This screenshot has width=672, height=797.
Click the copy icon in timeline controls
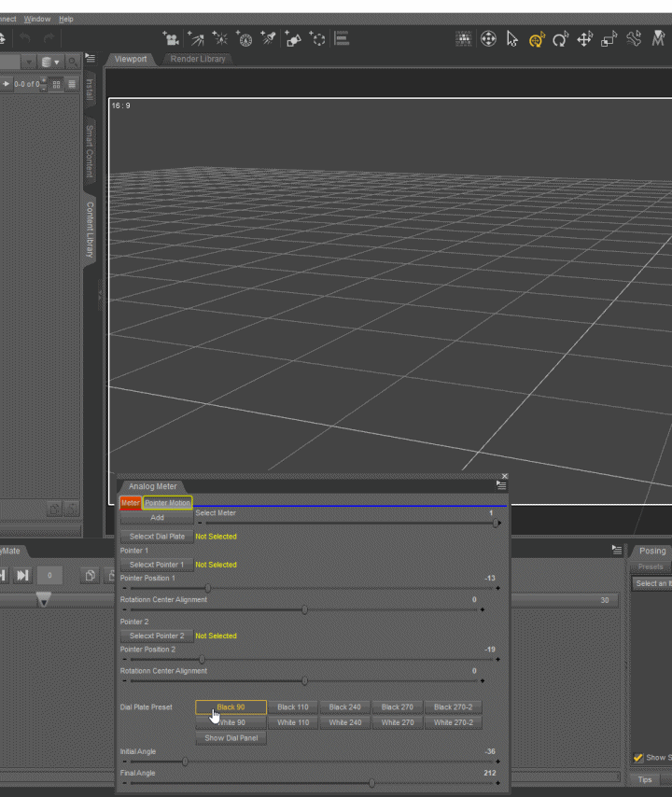tap(90, 575)
